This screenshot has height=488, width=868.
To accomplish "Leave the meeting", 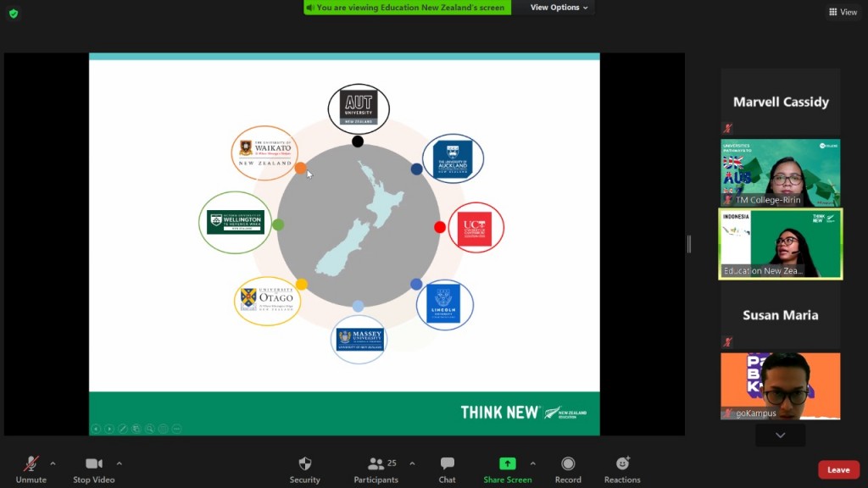I will 838,470.
